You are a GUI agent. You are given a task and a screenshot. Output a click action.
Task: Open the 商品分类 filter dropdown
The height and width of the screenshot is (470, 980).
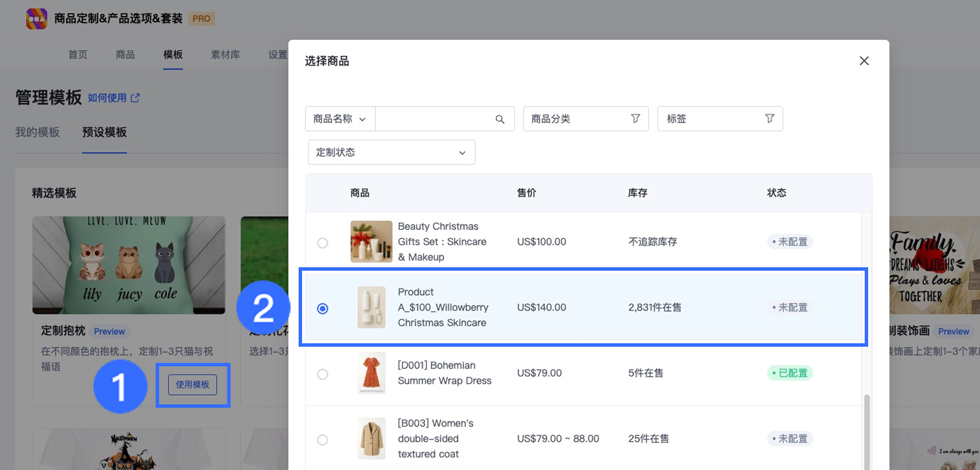tap(585, 119)
